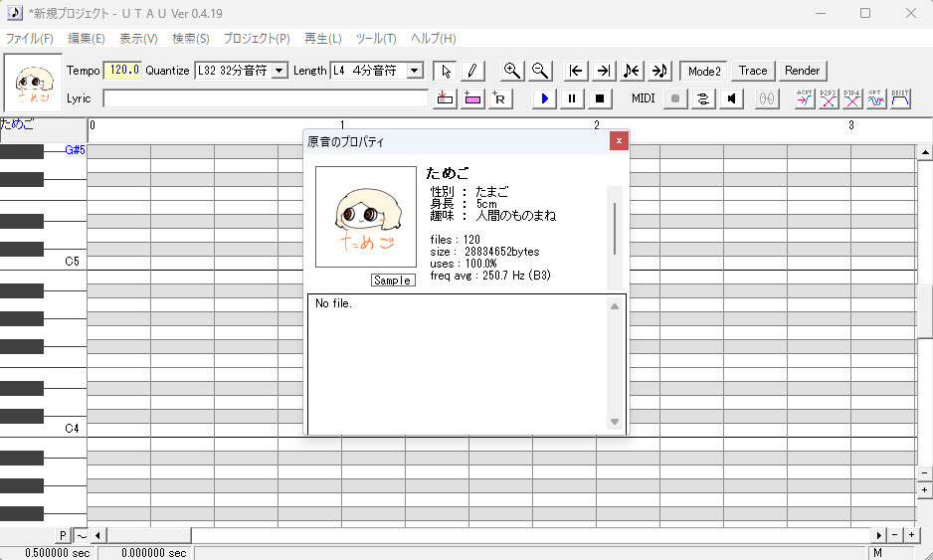Image resolution: width=933 pixels, height=560 pixels.
Task: Jump to start with left-bar arrow icon
Action: click(x=575, y=71)
